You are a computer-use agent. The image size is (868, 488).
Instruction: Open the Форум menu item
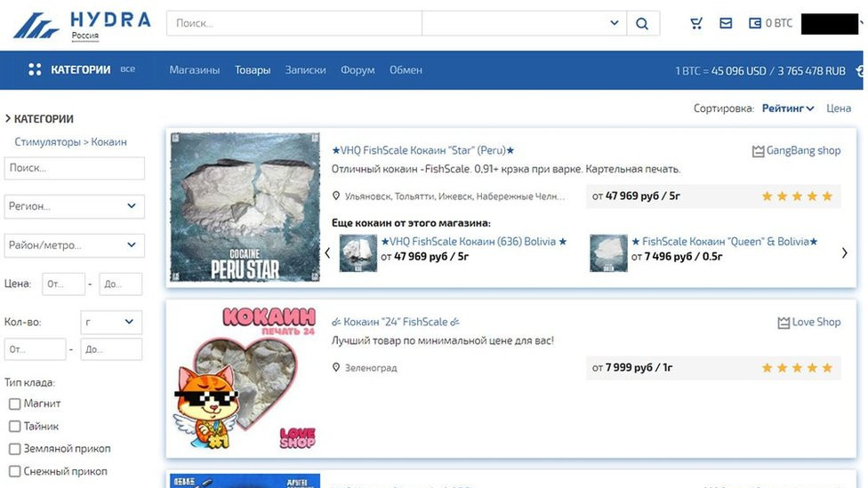tap(358, 70)
